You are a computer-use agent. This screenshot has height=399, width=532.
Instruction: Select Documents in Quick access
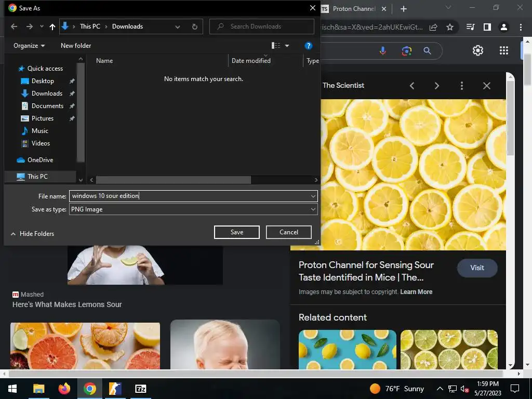point(47,106)
